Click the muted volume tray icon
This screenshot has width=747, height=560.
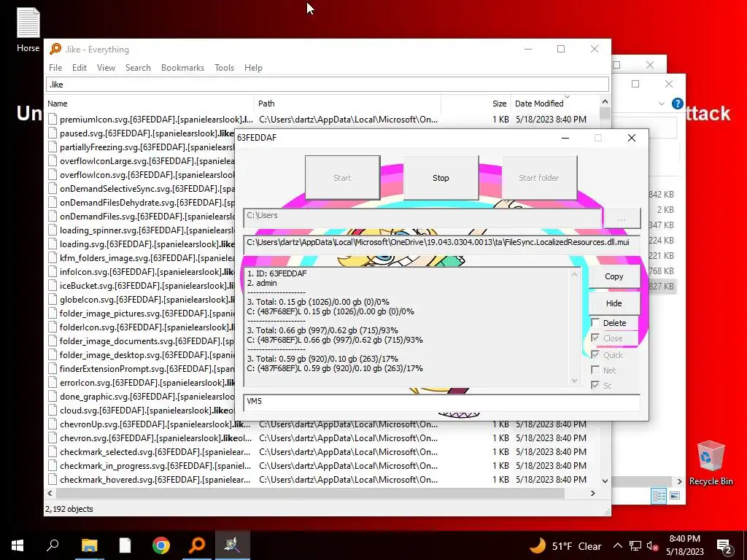[x=653, y=545]
